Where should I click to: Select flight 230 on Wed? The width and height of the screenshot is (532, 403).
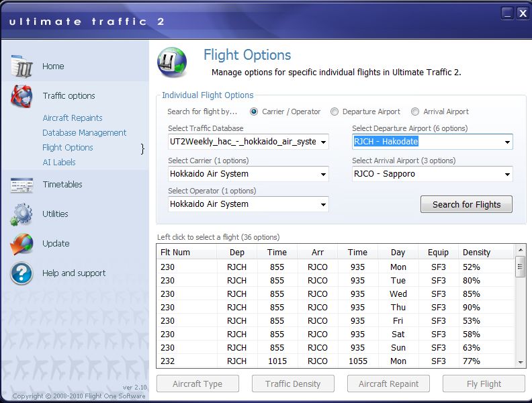pyautogui.click(x=336, y=294)
